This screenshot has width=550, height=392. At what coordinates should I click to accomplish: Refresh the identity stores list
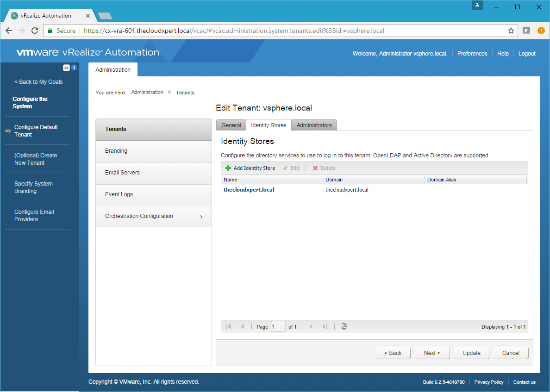[344, 326]
